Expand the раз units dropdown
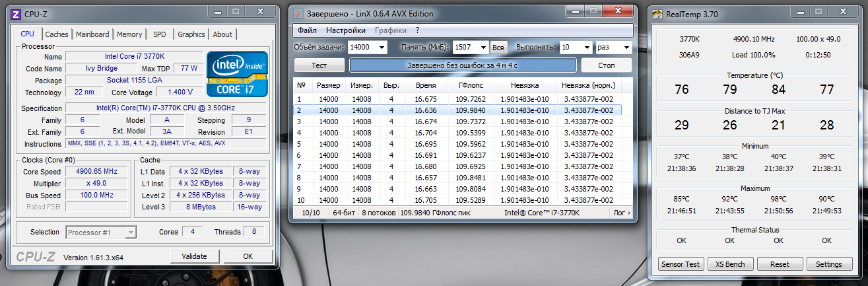This screenshot has height=286, width=868. pyautogui.click(x=626, y=48)
